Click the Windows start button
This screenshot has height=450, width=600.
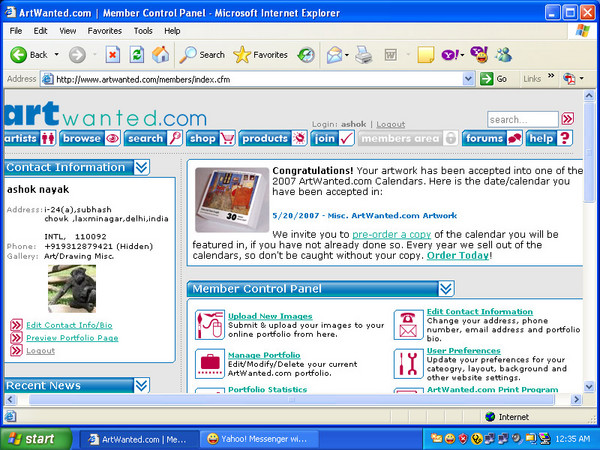click(36, 439)
